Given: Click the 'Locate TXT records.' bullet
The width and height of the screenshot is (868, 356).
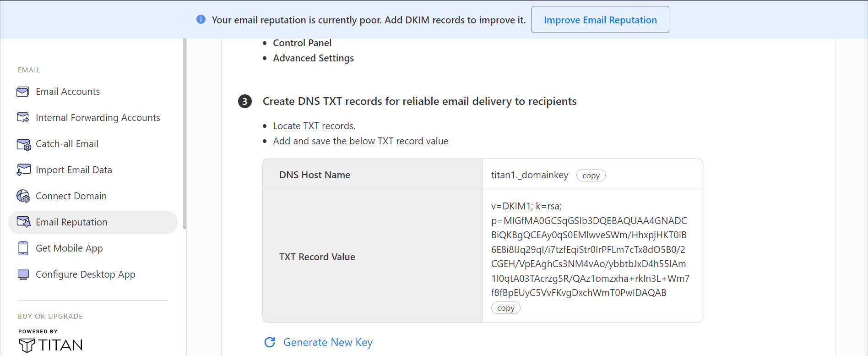Looking at the screenshot, I should click(314, 126).
